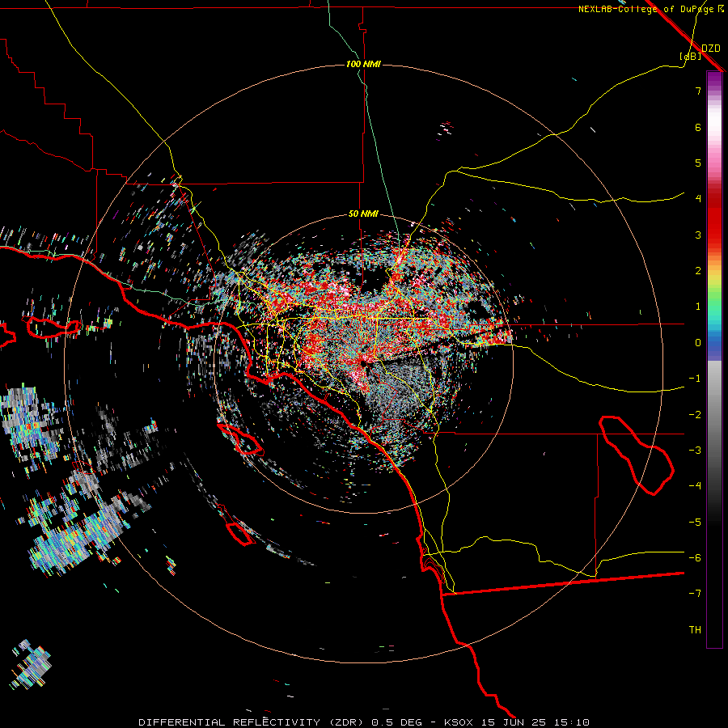Click the color scale value '-1'
Viewport: 728px width, 728px height.
point(695,379)
